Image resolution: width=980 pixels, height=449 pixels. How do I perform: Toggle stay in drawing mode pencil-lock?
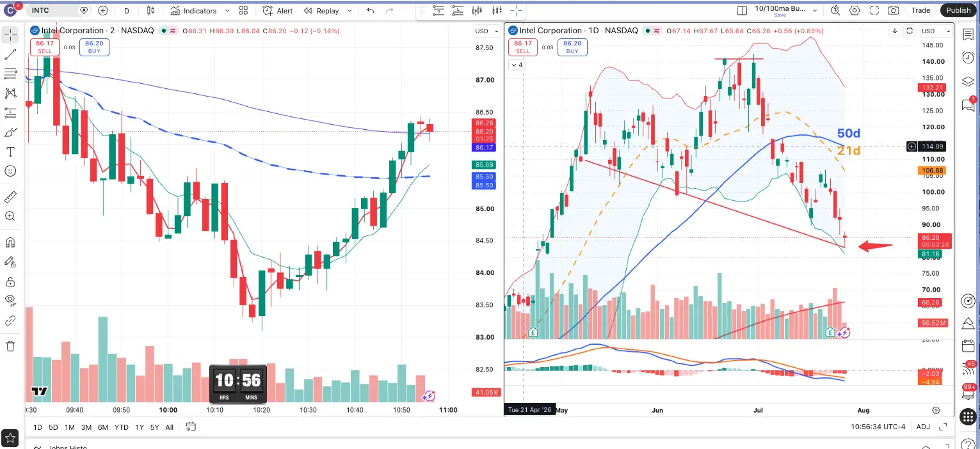[x=10, y=262]
